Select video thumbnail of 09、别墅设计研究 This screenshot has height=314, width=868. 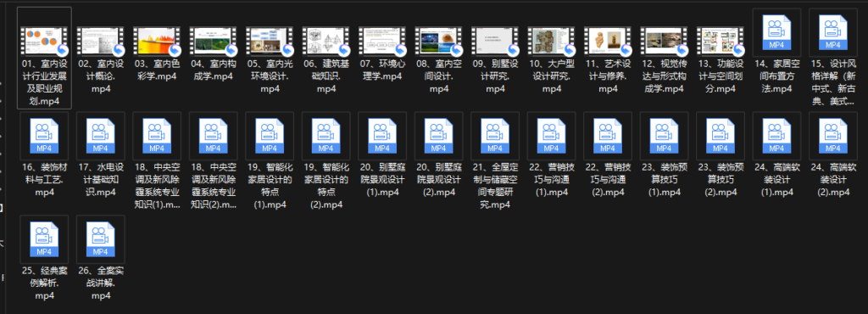[495, 41]
